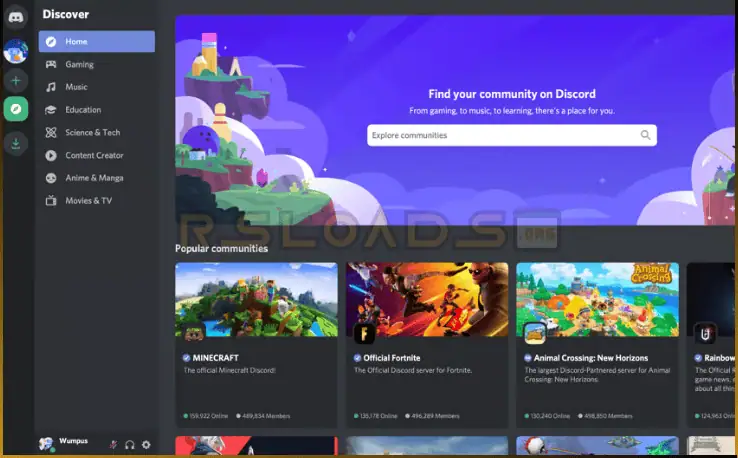The width and height of the screenshot is (738, 458).
Task: Click the Rainbow server title
Action: point(720,358)
